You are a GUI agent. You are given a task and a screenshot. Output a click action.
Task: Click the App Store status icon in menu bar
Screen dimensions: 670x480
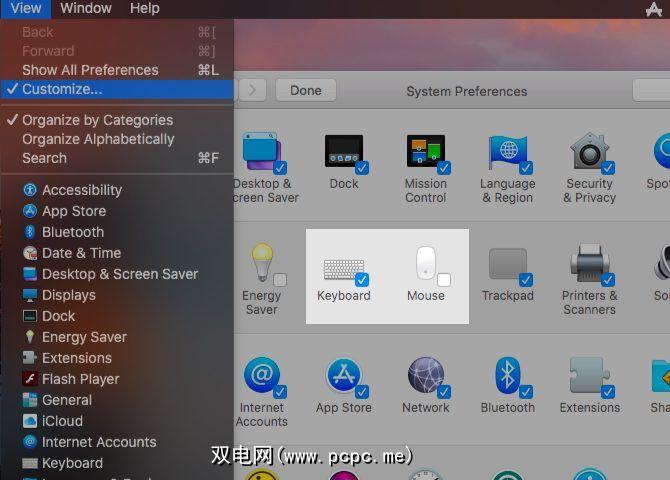click(x=654, y=9)
